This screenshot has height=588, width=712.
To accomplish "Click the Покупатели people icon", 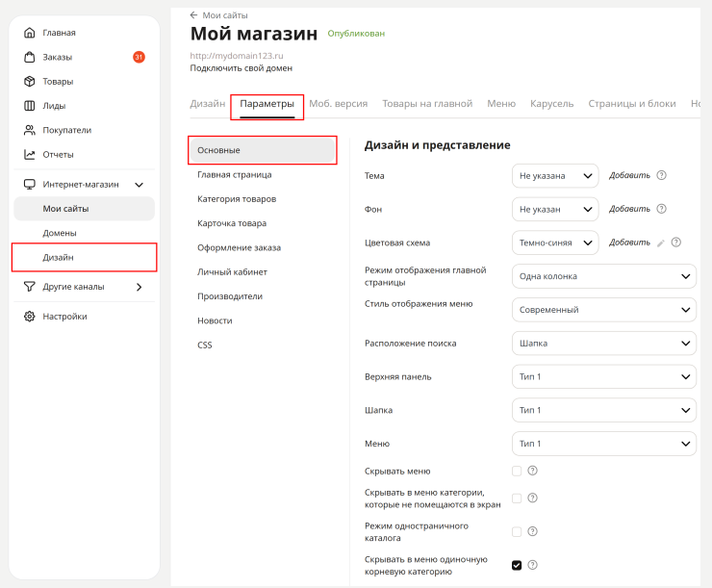I will pyautogui.click(x=30, y=130).
